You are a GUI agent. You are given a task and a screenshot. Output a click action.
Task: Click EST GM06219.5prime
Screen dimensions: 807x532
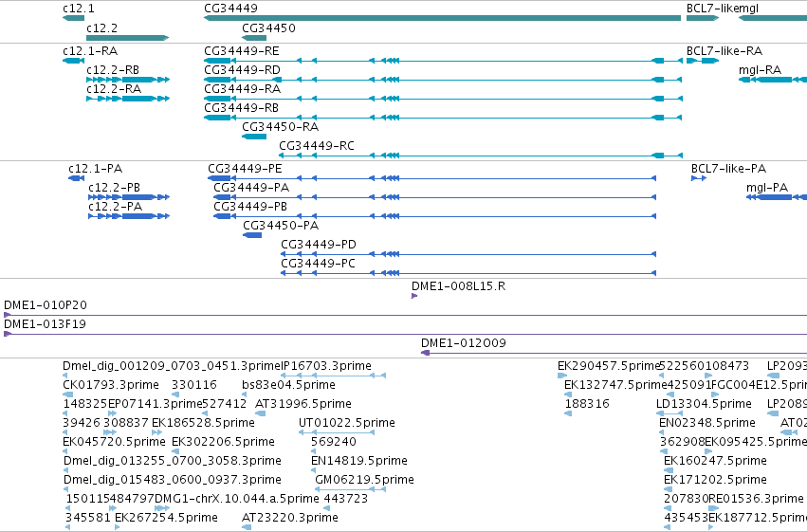[364, 481]
